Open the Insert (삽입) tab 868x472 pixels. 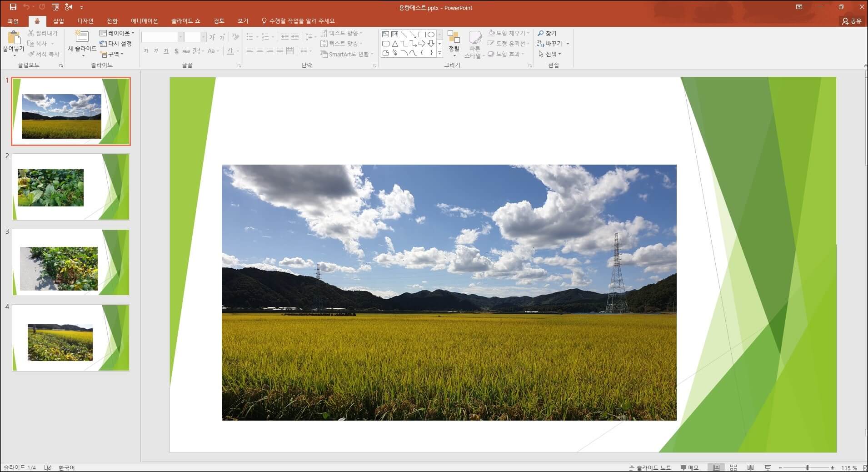tap(58, 21)
